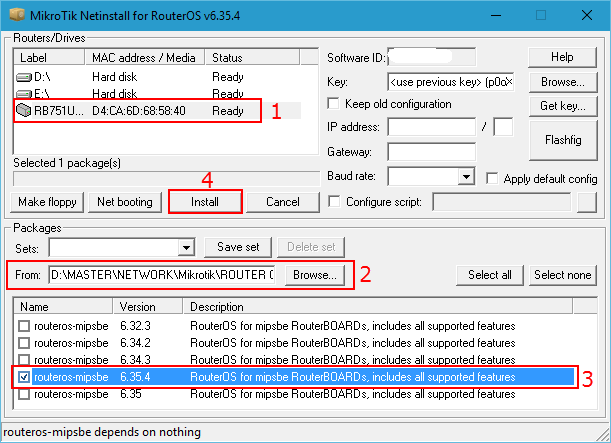Click the Ready status in the RB751U row
The image size is (611, 443).
click(x=228, y=111)
